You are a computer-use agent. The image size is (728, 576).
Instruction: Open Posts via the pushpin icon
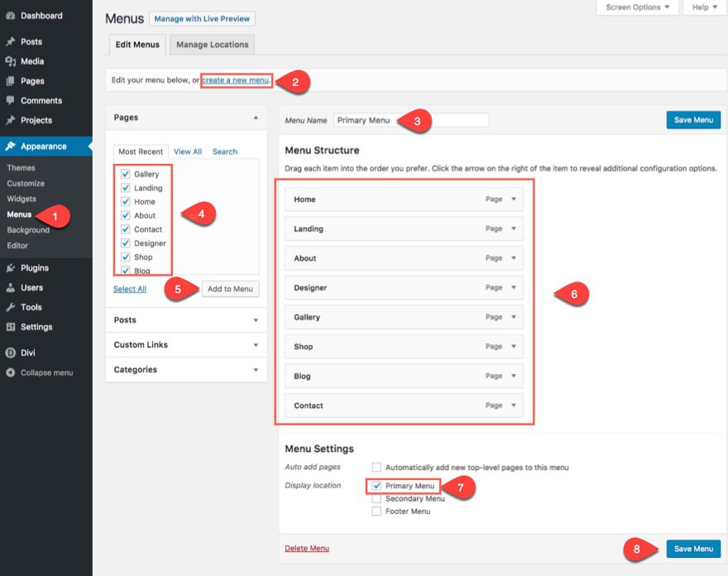10,41
